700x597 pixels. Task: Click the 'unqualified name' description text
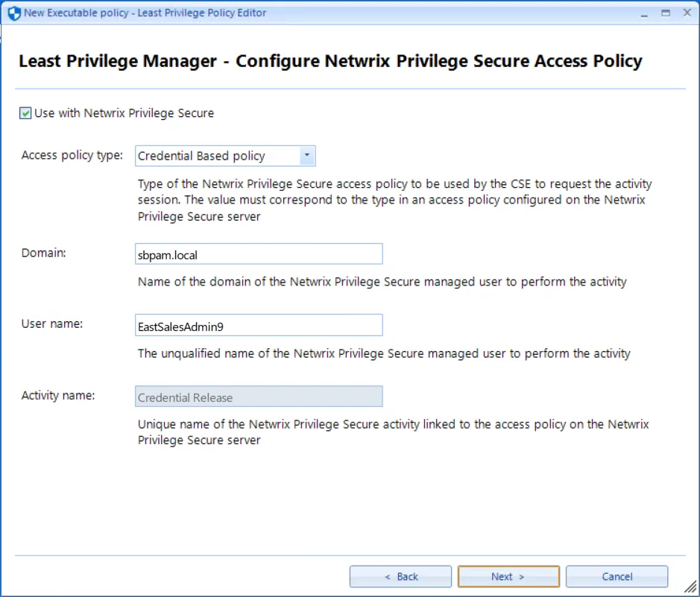[384, 354]
